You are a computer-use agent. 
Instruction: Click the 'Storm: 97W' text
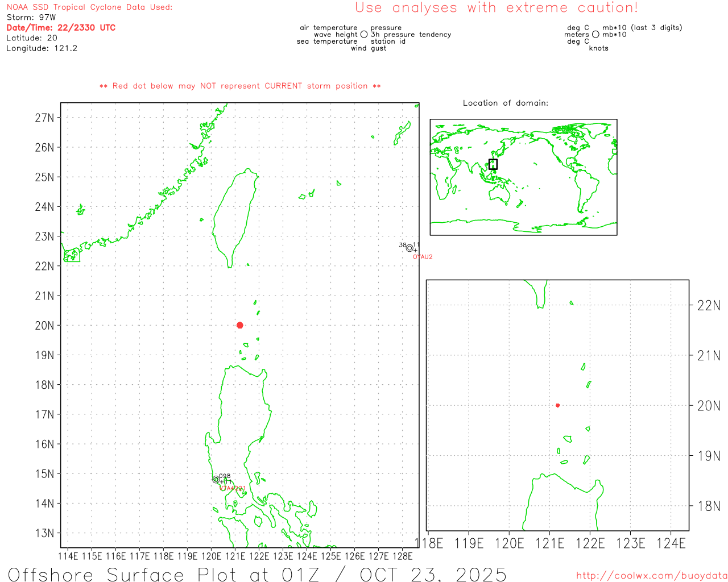[x=31, y=18]
